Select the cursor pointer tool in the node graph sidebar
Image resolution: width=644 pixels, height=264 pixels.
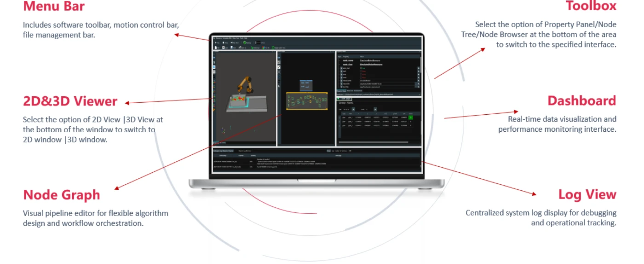[279, 86]
